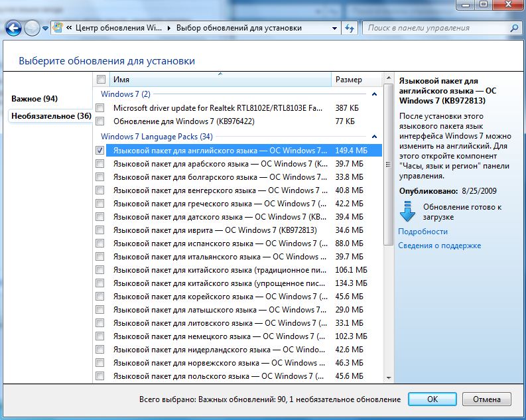Viewport: 526px width, 420px height.
Task: Select row 'Языковой пакет для иврита'
Action: tap(244, 230)
